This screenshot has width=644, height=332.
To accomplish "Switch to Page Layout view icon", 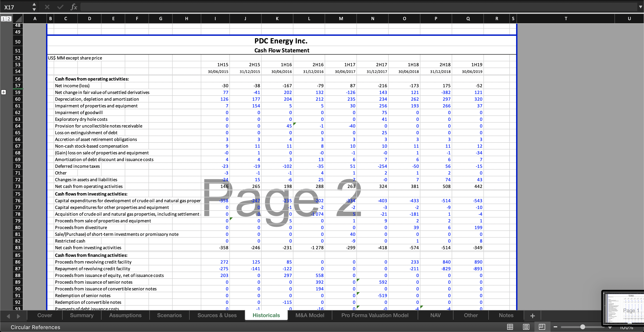I will click(526, 327).
